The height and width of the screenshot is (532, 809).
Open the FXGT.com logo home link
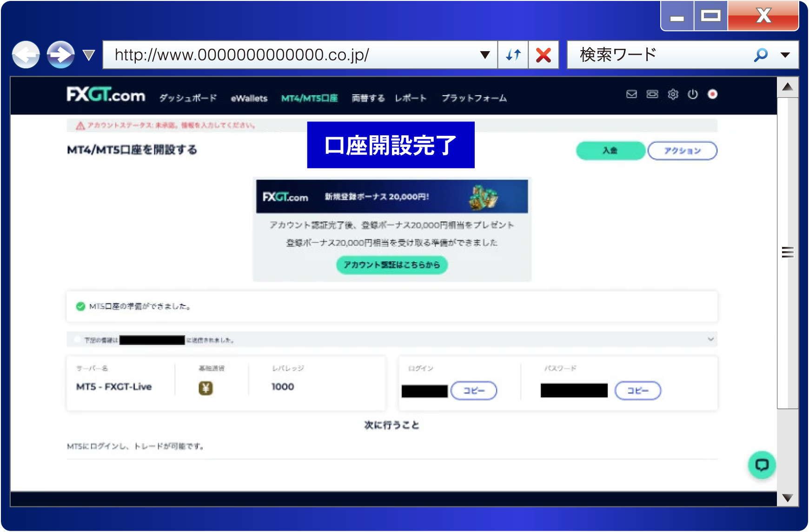[x=106, y=95]
